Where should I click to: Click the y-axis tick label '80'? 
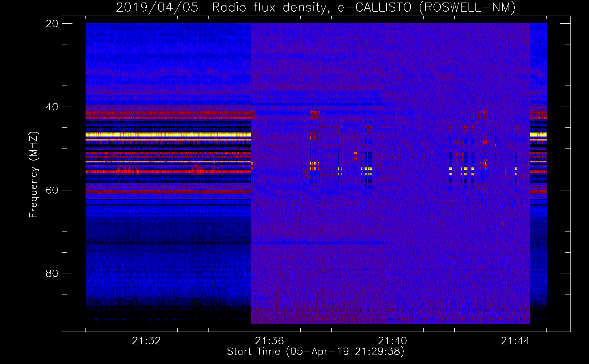[52, 273]
